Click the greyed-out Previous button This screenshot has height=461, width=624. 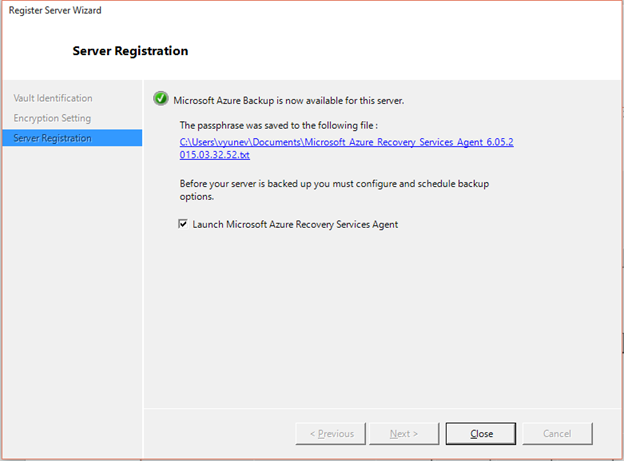[332, 433]
